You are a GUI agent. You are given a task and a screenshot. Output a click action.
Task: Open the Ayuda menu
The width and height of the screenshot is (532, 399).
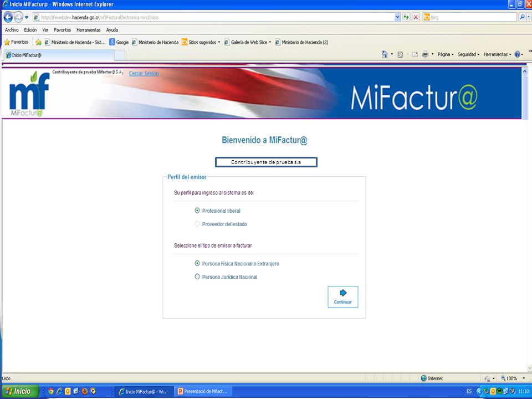112,30
